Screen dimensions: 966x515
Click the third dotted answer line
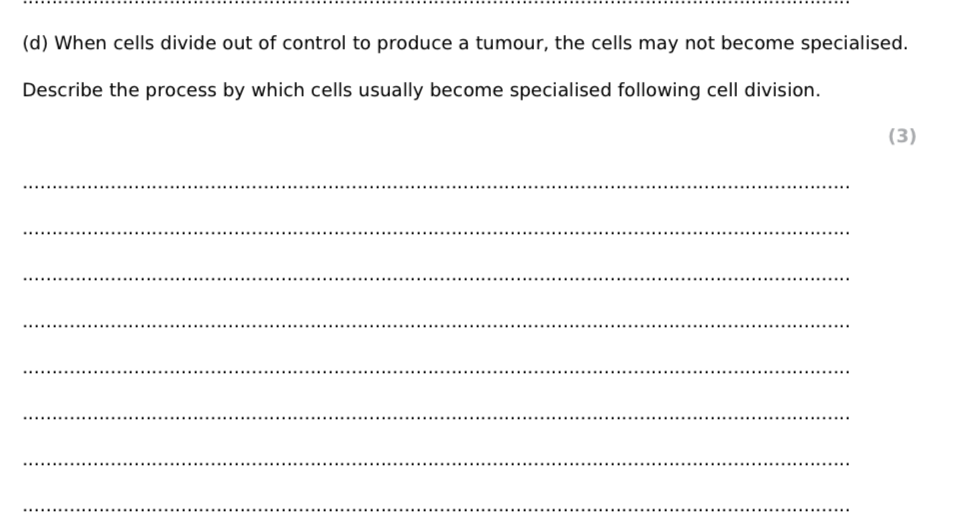tap(435, 279)
